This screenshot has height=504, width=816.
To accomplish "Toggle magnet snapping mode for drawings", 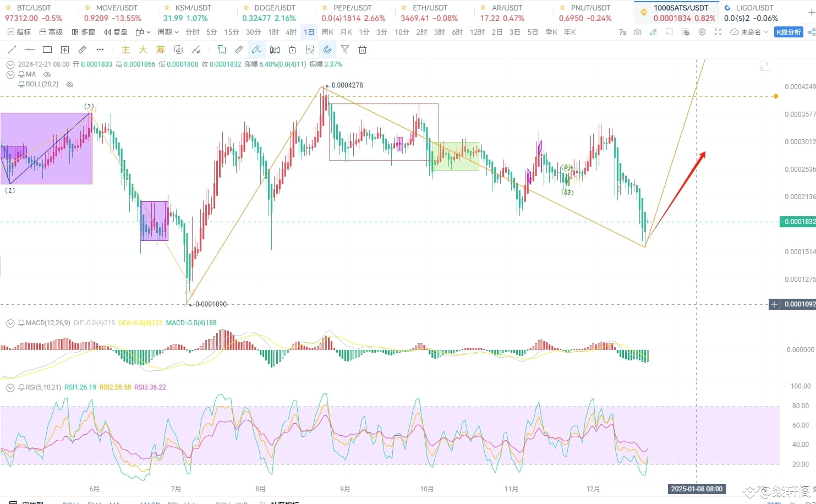I will [327, 50].
